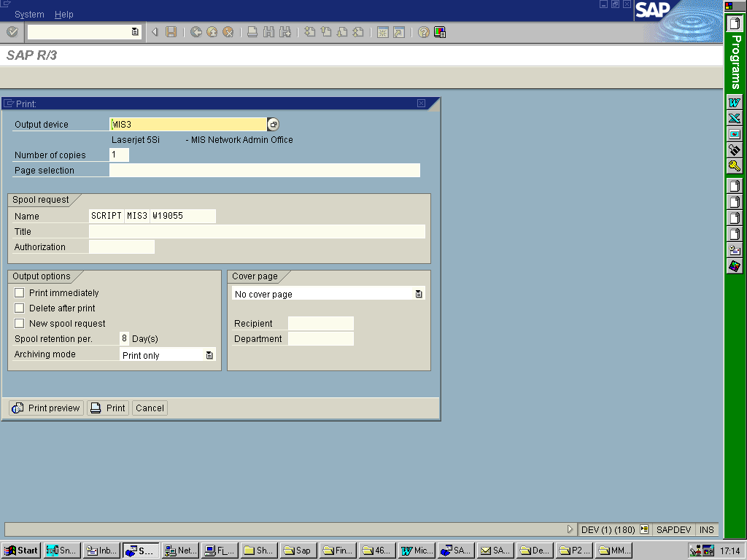
Task: Click into the Page selection field
Action: [265, 170]
